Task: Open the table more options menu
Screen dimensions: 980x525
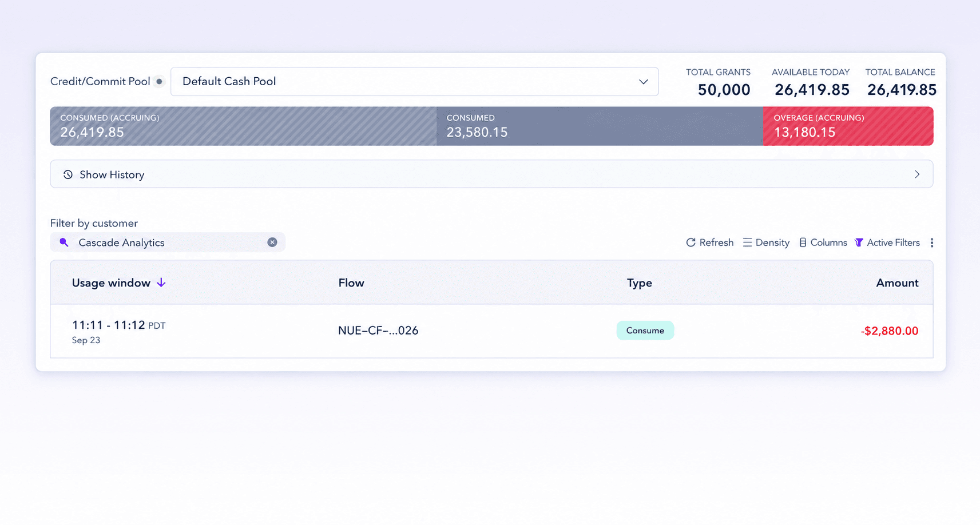Action: tap(932, 242)
